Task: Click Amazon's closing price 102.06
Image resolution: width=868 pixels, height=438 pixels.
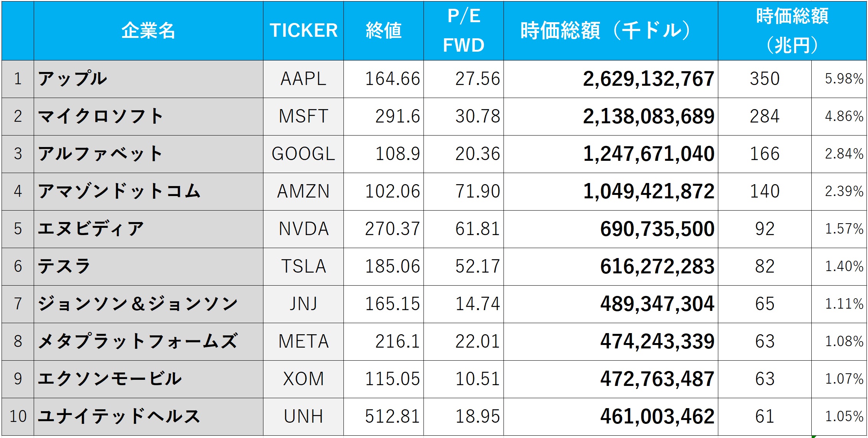Action: tap(392, 191)
